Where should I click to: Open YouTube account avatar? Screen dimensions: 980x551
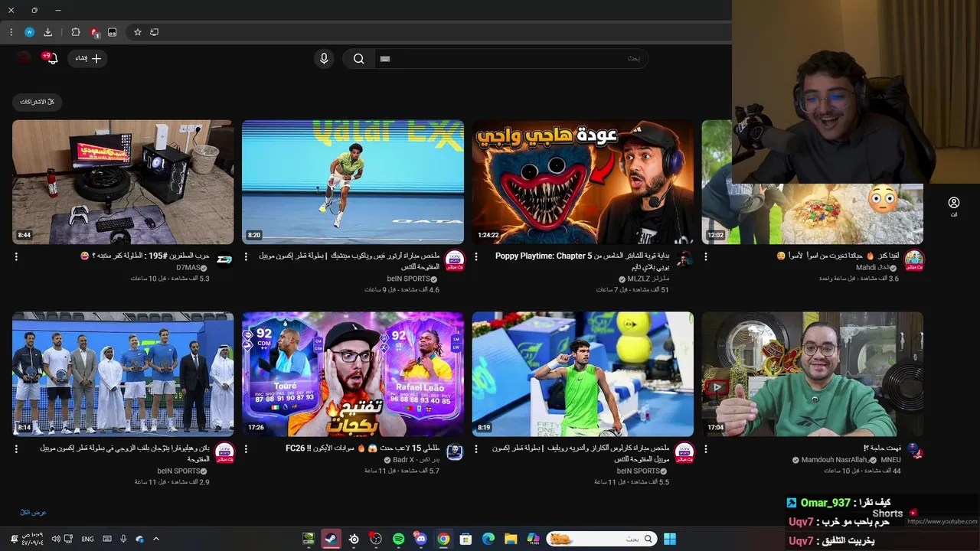coord(24,58)
